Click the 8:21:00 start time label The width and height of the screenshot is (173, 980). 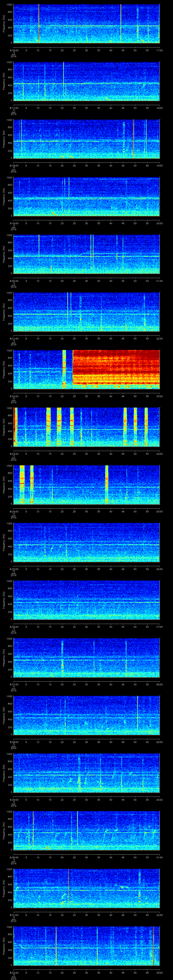pyautogui.click(x=14, y=339)
